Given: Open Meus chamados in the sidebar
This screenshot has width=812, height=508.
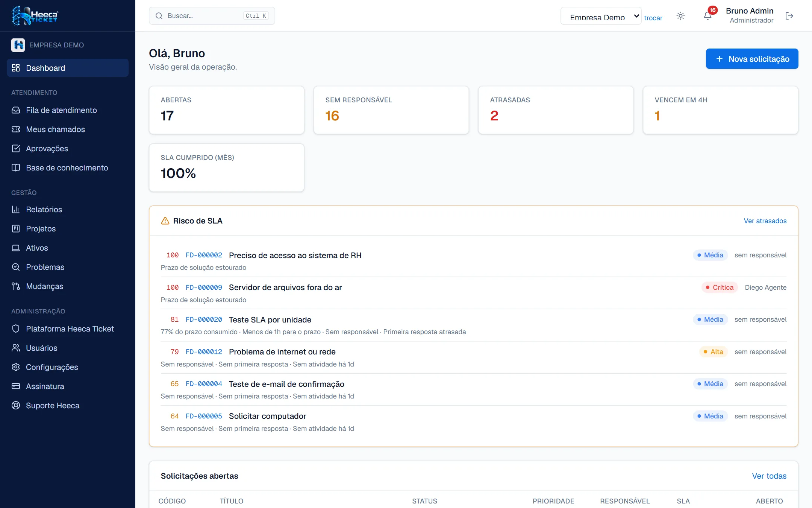Looking at the screenshot, I should (68, 129).
